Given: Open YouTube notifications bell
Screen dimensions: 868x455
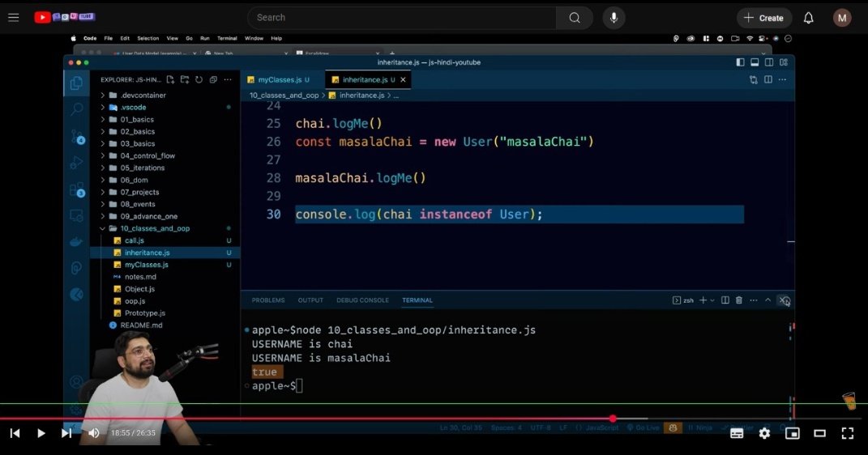Looking at the screenshot, I should [808, 18].
